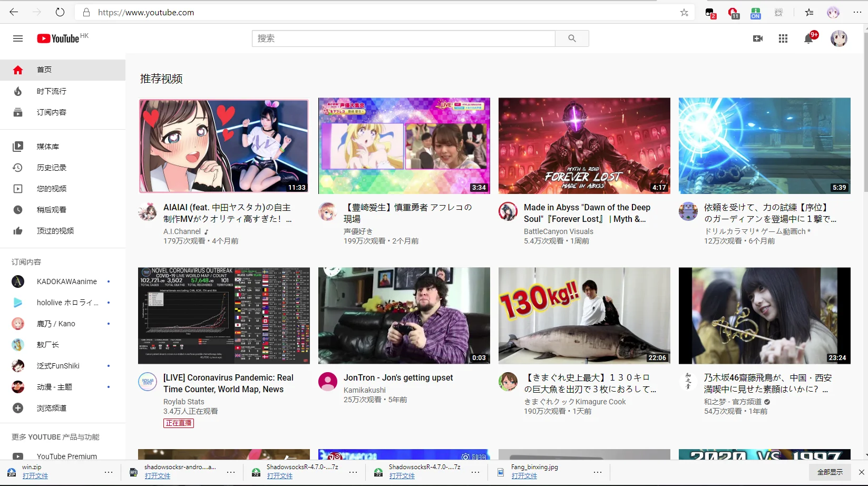
Task: Open win.zip 打开文件 link
Action: (x=35, y=476)
